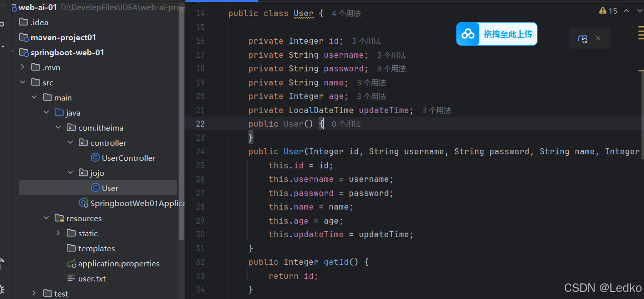
Task: Click line number 32 in the gutter
Action: click(x=200, y=262)
